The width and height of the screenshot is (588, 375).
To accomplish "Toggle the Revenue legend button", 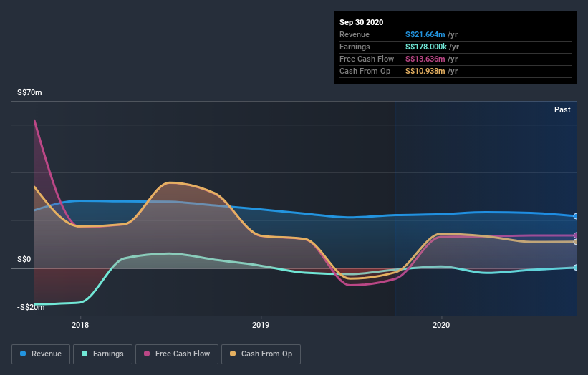I will [x=41, y=354].
